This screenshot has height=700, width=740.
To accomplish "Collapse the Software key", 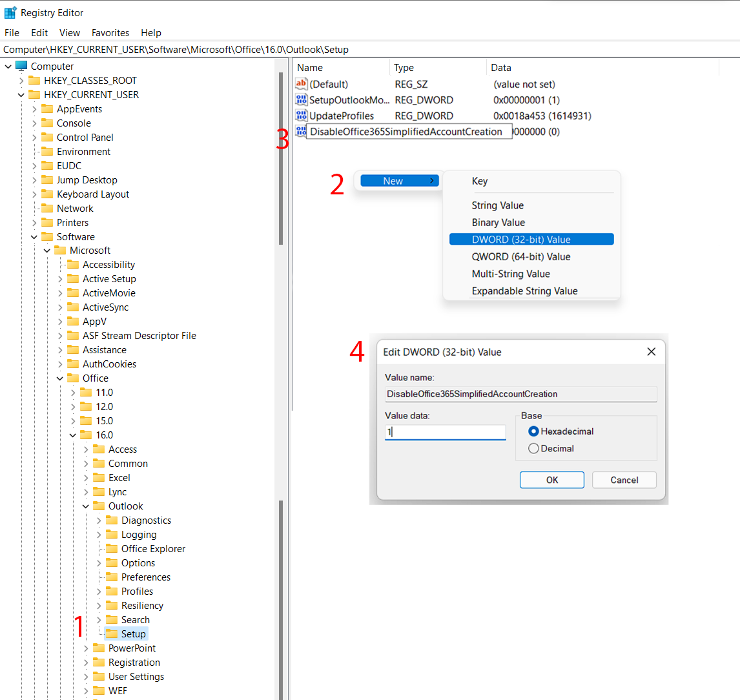I will click(x=34, y=237).
